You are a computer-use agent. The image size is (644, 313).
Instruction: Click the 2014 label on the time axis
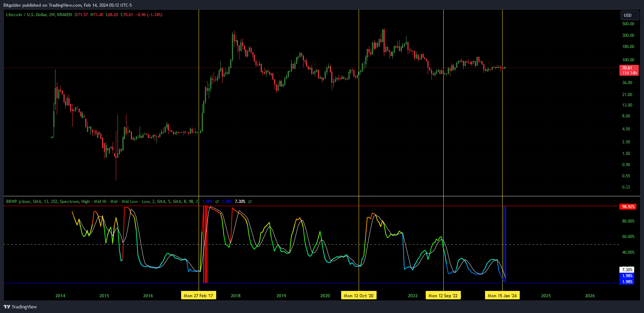click(60, 296)
